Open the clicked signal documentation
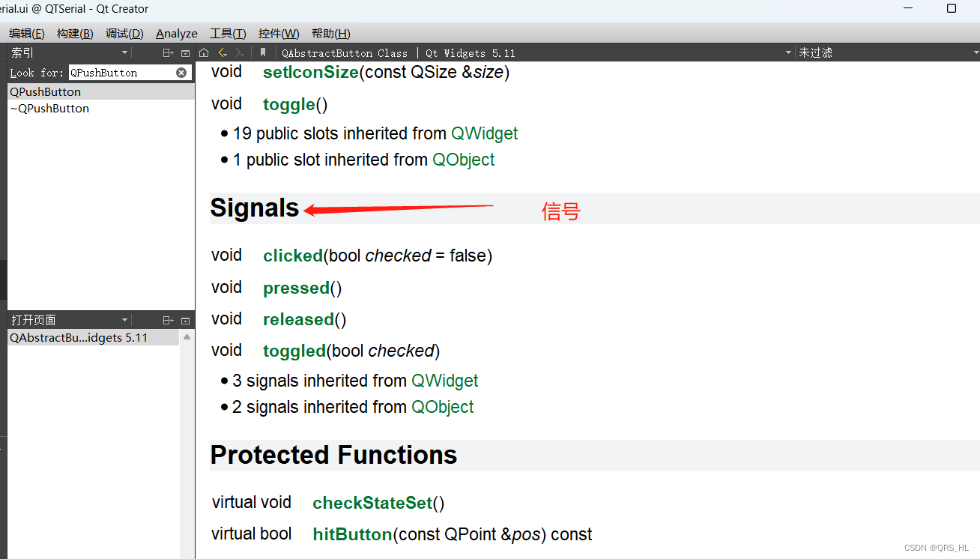 293,256
